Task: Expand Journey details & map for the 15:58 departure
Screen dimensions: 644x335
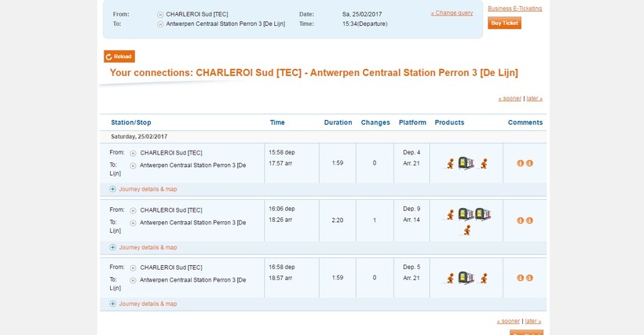Action: pos(148,189)
